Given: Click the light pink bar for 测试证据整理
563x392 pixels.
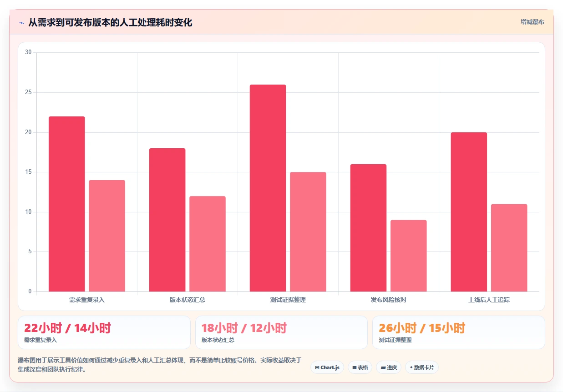Looking at the screenshot, I should (x=308, y=232).
